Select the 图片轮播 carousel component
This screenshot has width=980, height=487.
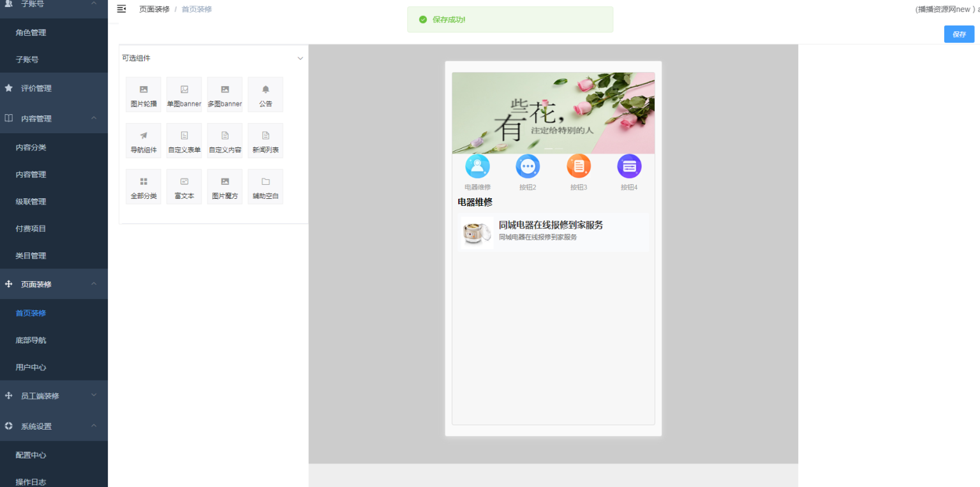click(x=143, y=94)
